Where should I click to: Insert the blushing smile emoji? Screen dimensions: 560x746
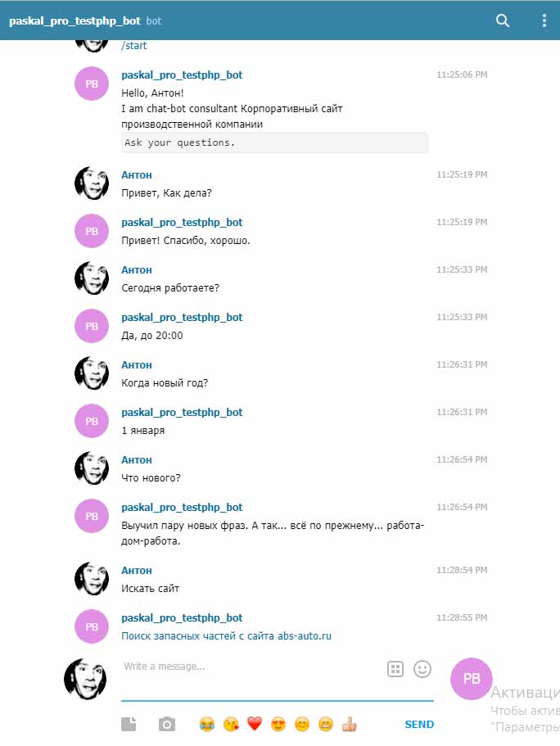click(x=302, y=724)
